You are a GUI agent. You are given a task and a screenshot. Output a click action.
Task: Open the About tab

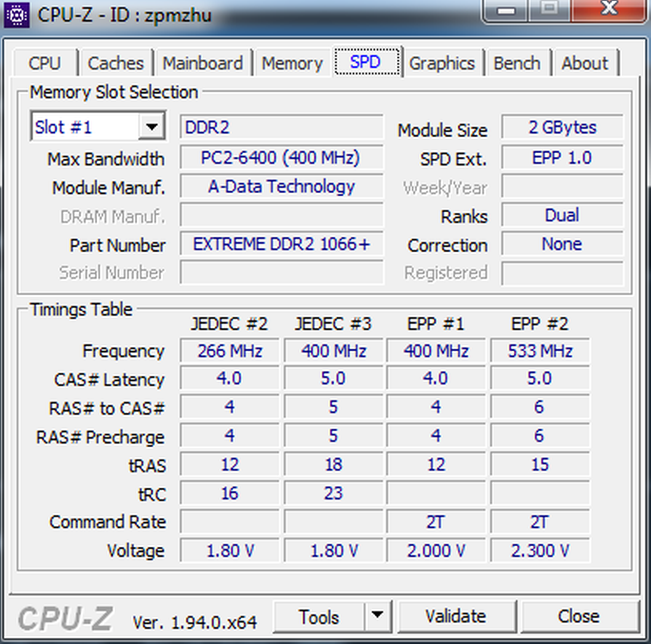click(x=585, y=63)
